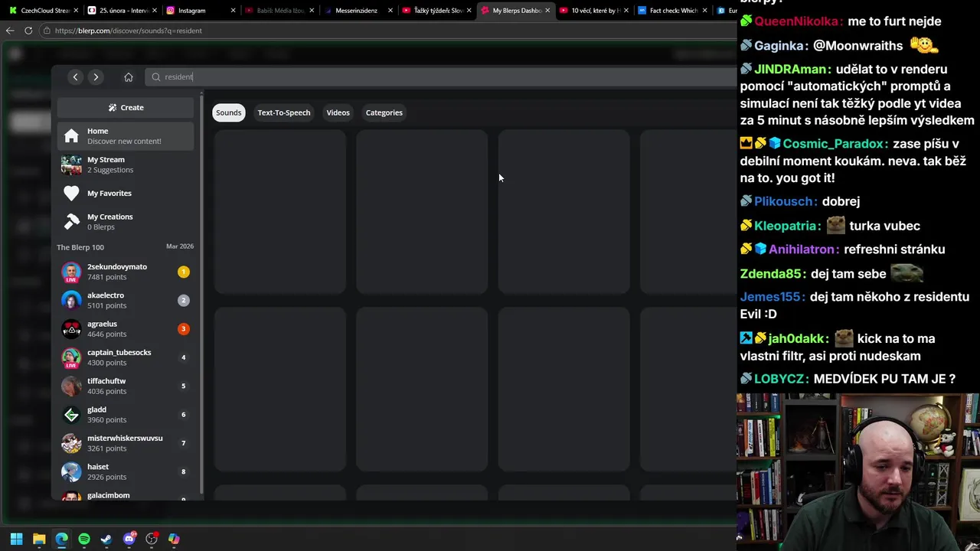The image size is (980, 551).
Task: Open captain_tubesocks leaderboard entry
Action: click(x=126, y=357)
